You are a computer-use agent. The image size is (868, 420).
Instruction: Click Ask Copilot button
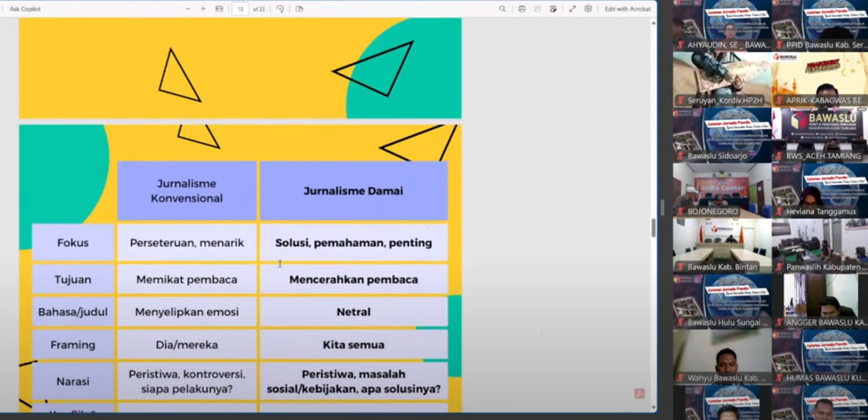(25, 9)
